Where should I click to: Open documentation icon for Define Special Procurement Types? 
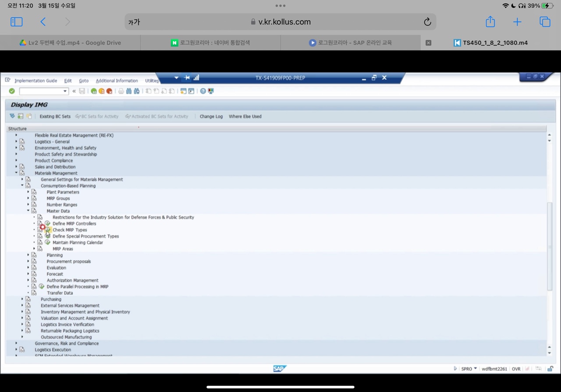click(x=40, y=236)
